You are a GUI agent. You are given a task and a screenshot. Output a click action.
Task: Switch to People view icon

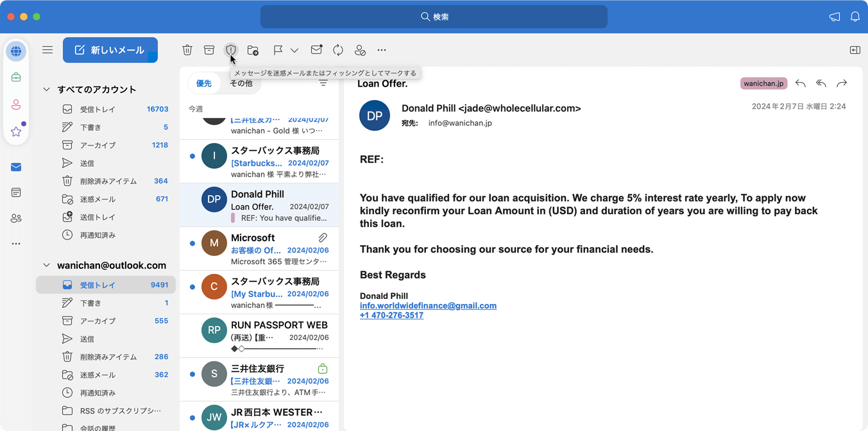16,218
